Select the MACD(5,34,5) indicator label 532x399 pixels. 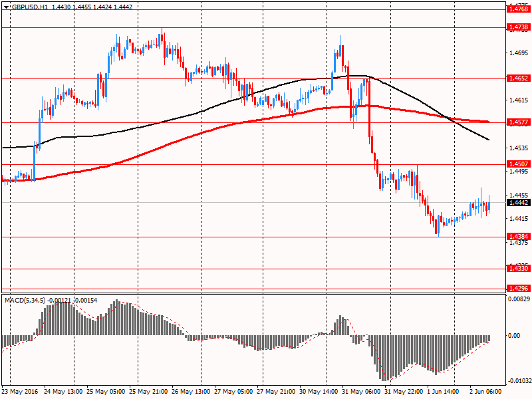click(x=26, y=301)
